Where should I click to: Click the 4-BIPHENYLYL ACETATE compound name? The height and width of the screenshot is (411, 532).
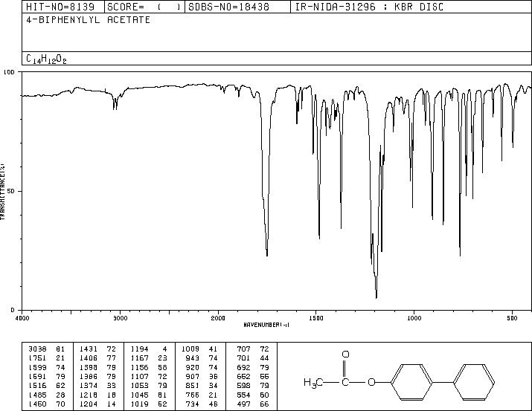[x=89, y=20]
